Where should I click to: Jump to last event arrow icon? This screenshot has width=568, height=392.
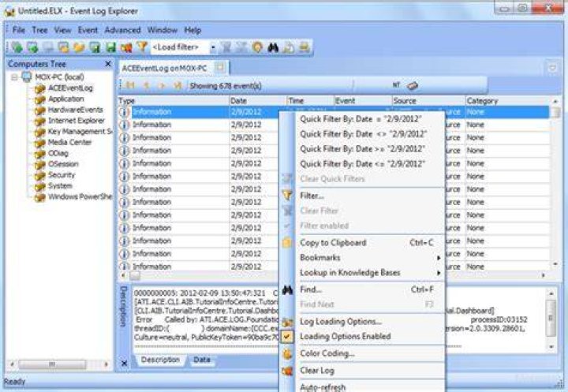177,85
